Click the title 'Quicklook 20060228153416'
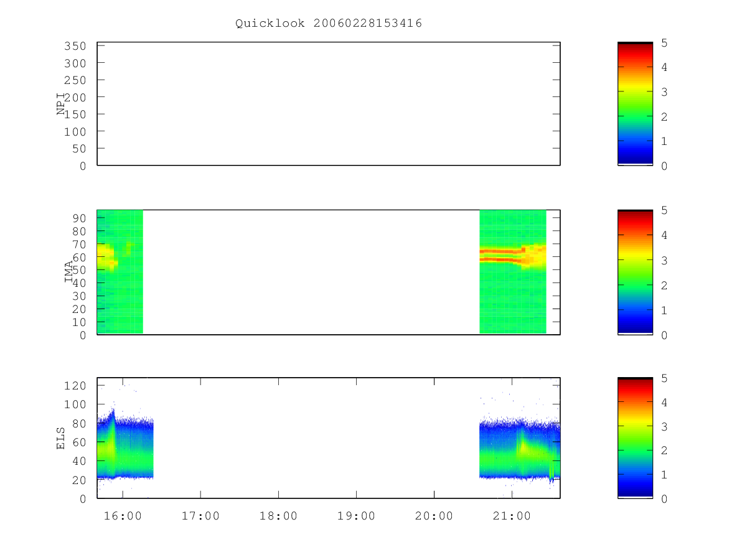This screenshot has width=747, height=560. pyautogui.click(x=329, y=24)
